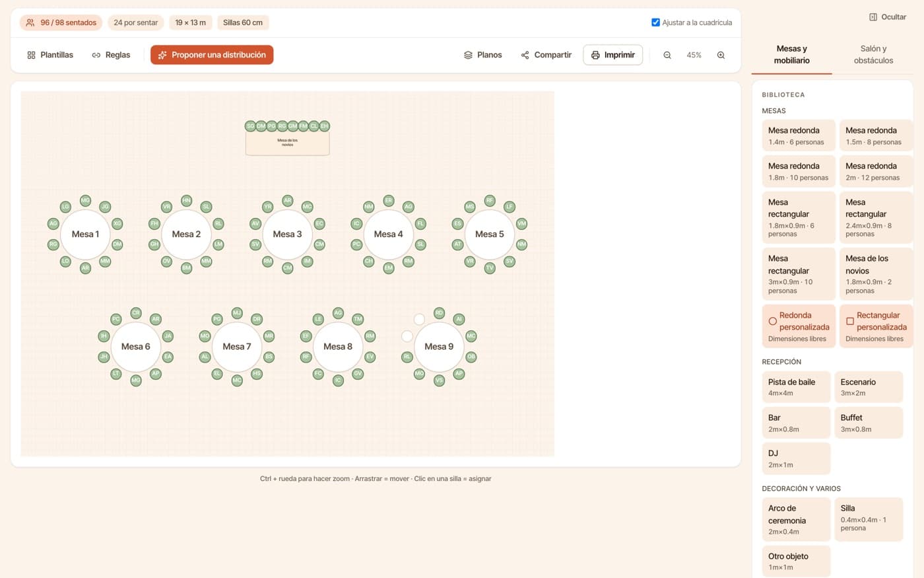Open Reglas link icon button
924x578 pixels.
[111, 55]
